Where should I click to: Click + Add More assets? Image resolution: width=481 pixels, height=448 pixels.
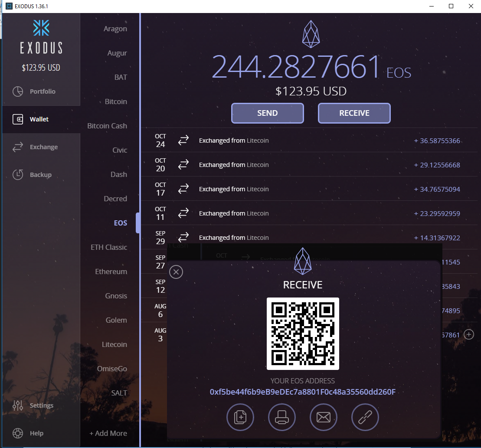pos(108,433)
